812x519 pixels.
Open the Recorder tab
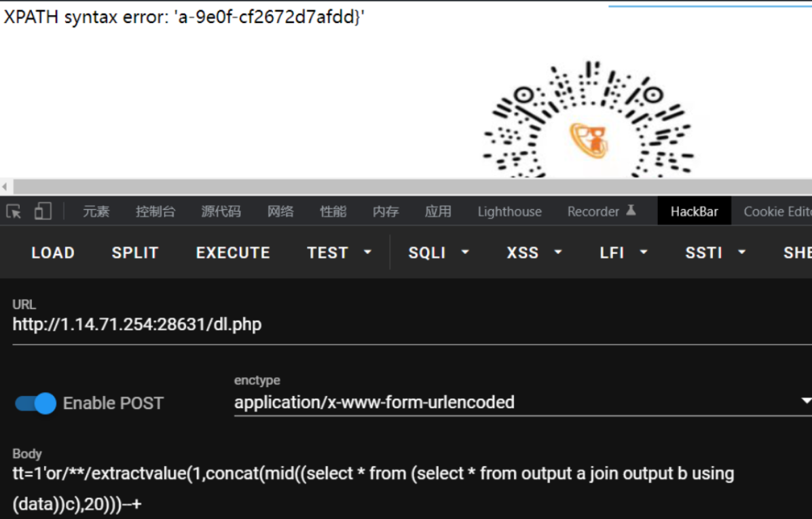593,211
